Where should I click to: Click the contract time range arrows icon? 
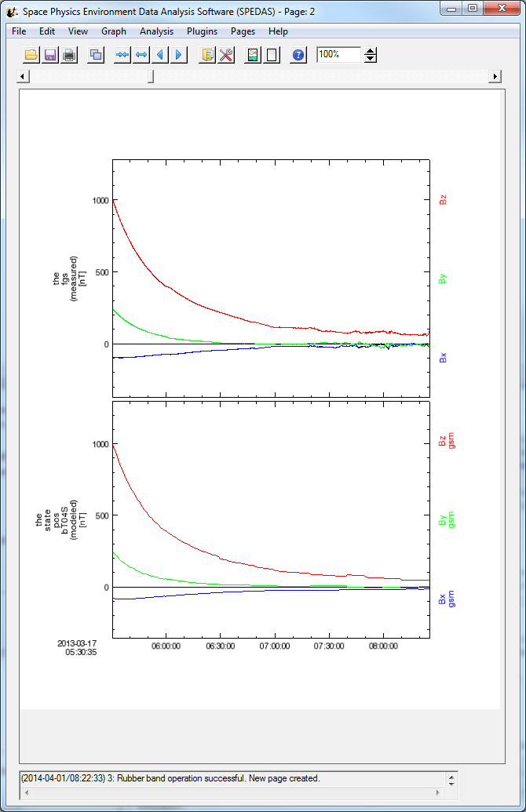[122, 55]
